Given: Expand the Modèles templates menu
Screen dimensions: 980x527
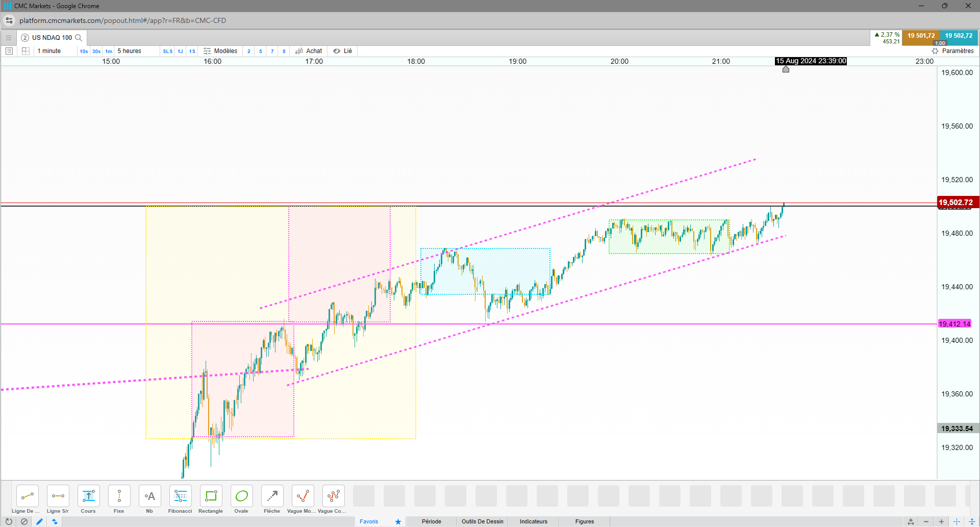Looking at the screenshot, I should (x=220, y=51).
